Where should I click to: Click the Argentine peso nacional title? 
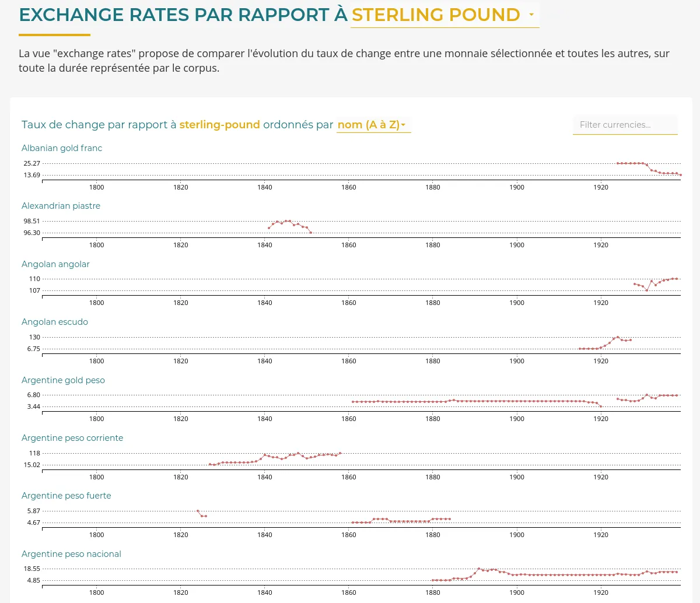pos(71,554)
